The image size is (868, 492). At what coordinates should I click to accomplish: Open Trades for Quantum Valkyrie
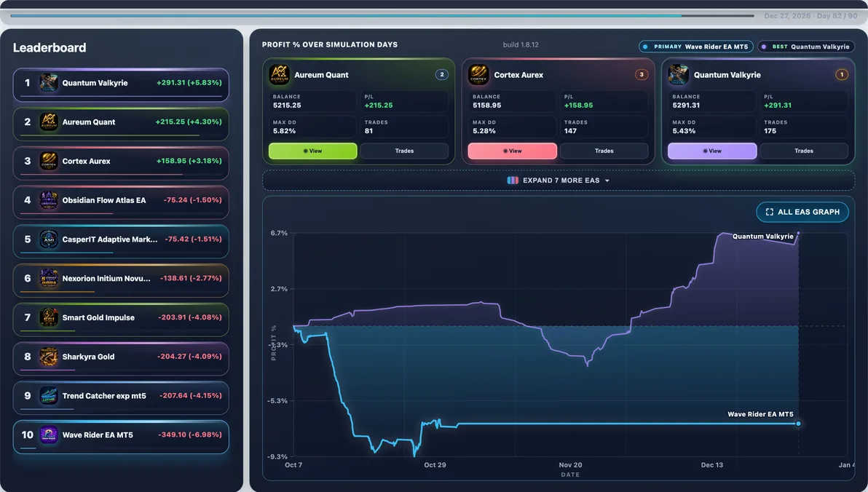[805, 151]
